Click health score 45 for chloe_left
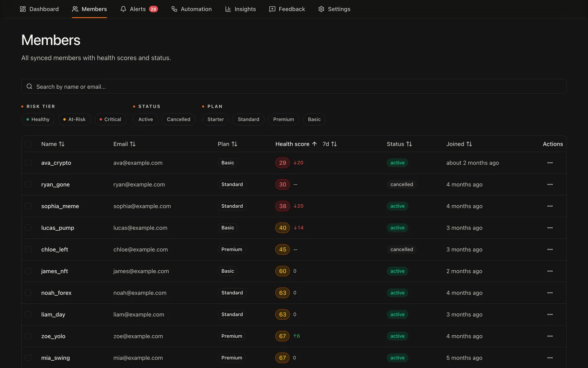Viewport: 588px width, 368px height. [283, 249]
